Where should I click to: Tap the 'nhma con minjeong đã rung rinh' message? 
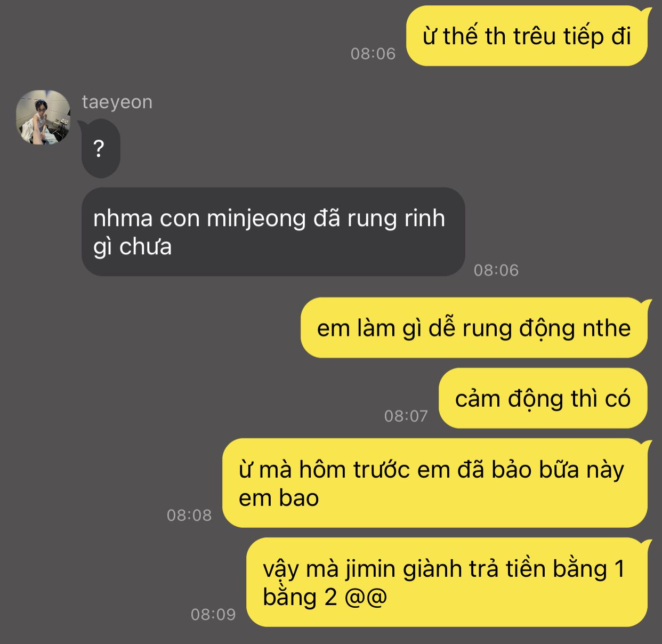point(273,231)
